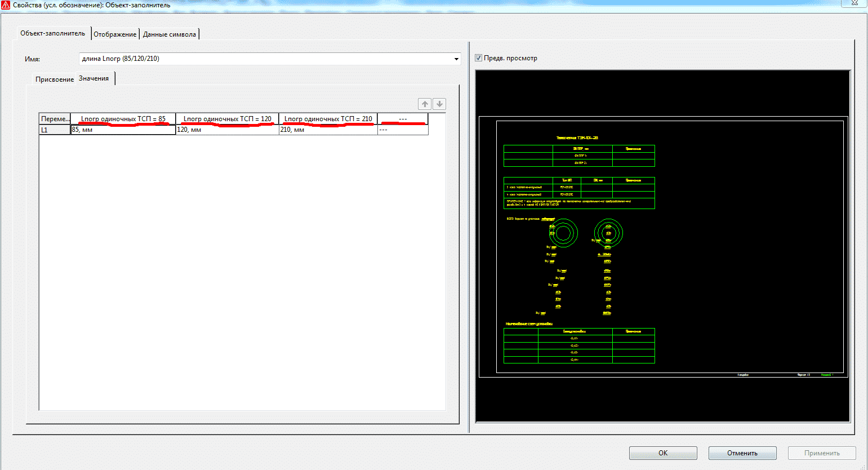The height and width of the screenshot is (470, 868).
Task: Click the Отменить button
Action: pyautogui.click(x=742, y=453)
